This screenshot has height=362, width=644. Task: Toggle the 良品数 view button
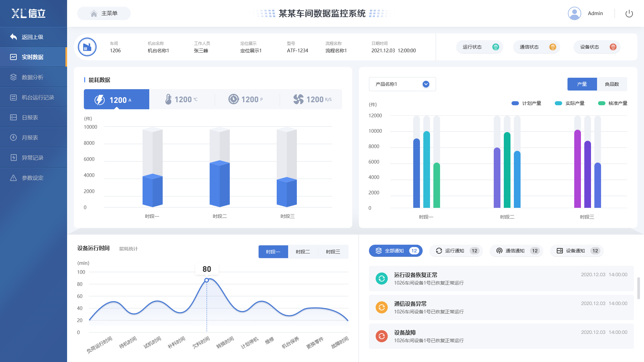(x=612, y=84)
